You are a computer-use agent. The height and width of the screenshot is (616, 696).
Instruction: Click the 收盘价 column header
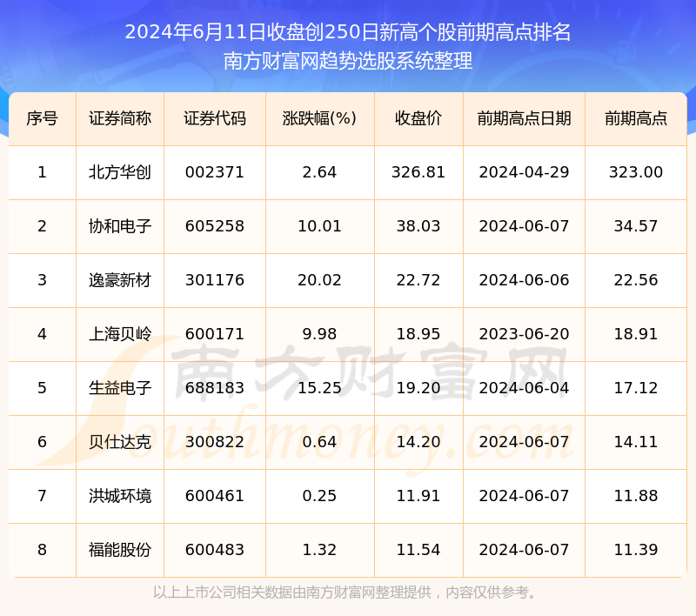418,118
